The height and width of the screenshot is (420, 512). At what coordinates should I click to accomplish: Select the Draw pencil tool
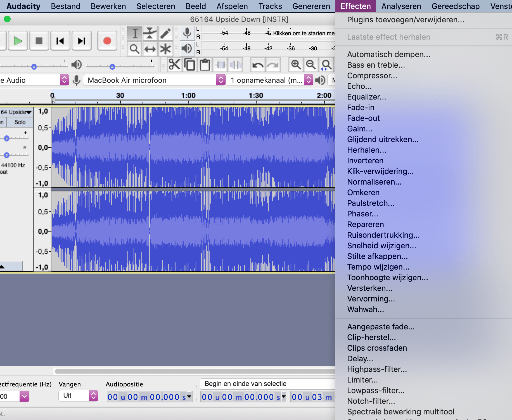click(165, 33)
